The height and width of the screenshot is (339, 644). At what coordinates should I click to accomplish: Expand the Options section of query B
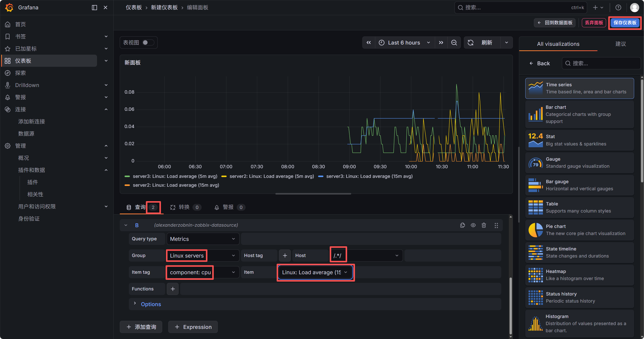[151, 304]
